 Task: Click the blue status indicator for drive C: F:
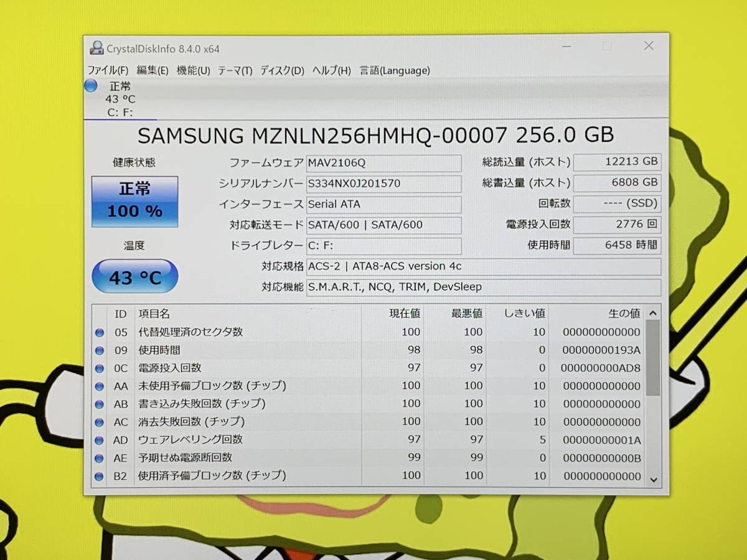tap(90, 86)
